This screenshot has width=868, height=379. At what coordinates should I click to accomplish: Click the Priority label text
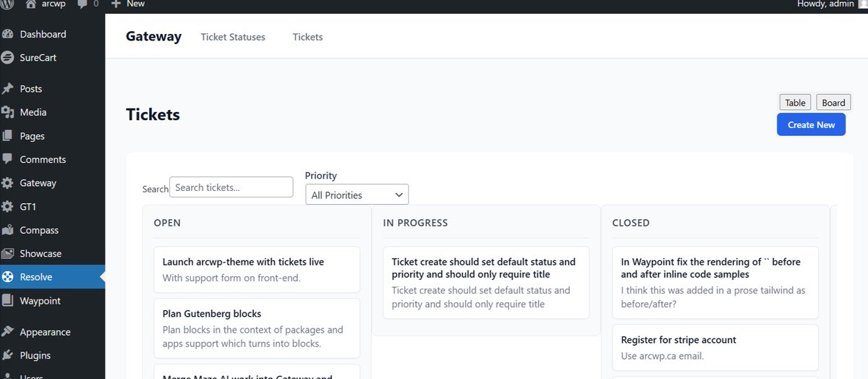point(320,175)
